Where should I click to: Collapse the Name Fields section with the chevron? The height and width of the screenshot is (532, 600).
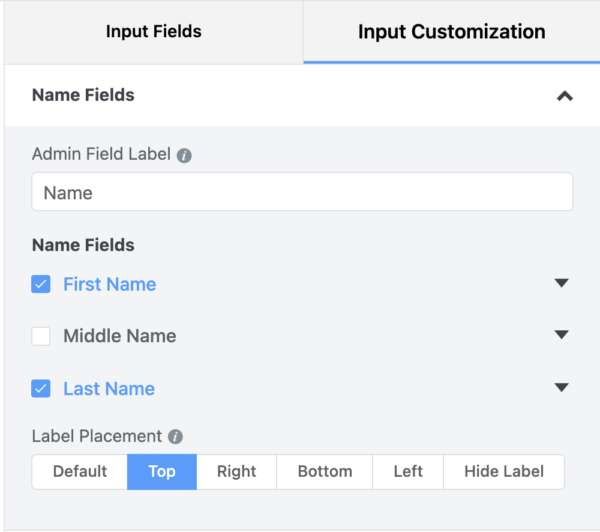coord(564,96)
